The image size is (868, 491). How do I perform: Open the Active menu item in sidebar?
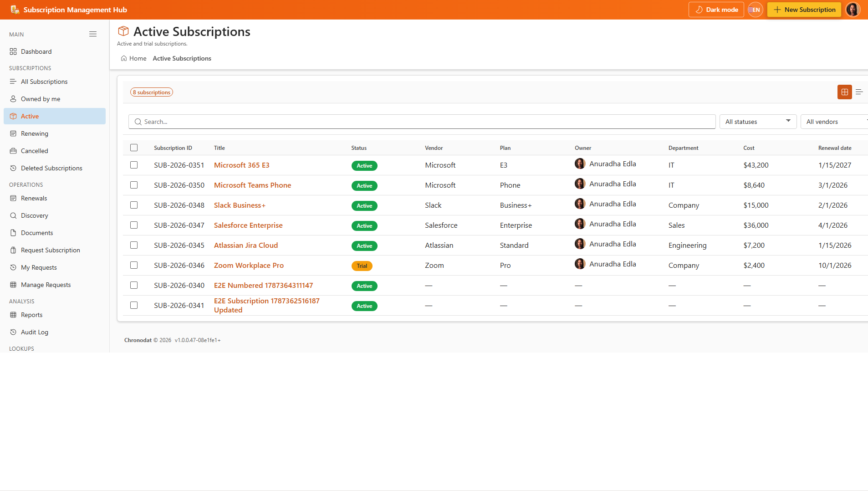pos(55,116)
